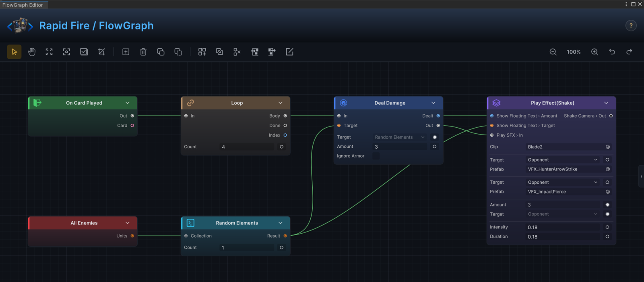Viewport: 644px width, 282px height.
Task: Click the Deal Damage Amount value field
Action: [x=400, y=147]
